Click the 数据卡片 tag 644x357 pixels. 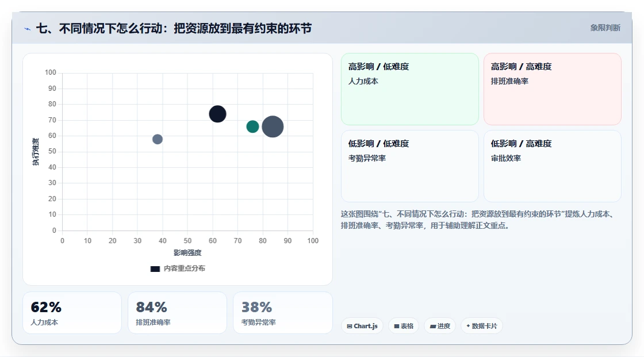[481, 326]
